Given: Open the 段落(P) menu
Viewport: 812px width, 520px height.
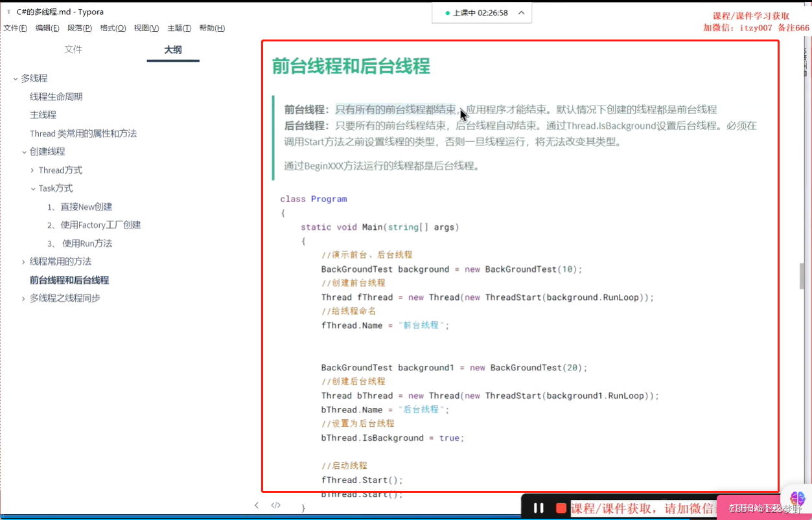Looking at the screenshot, I should click(80, 28).
